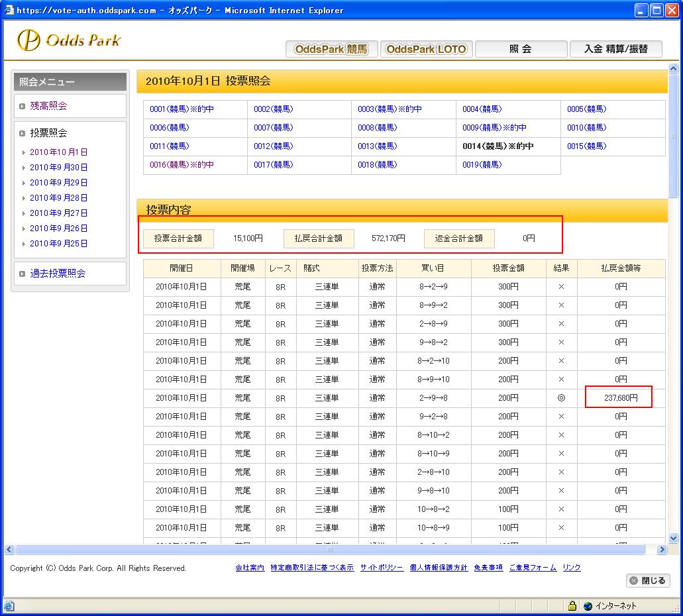Open the 残高照会 balance inquiry link
Screen dimensions: 683x616
pyautogui.click(x=48, y=106)
